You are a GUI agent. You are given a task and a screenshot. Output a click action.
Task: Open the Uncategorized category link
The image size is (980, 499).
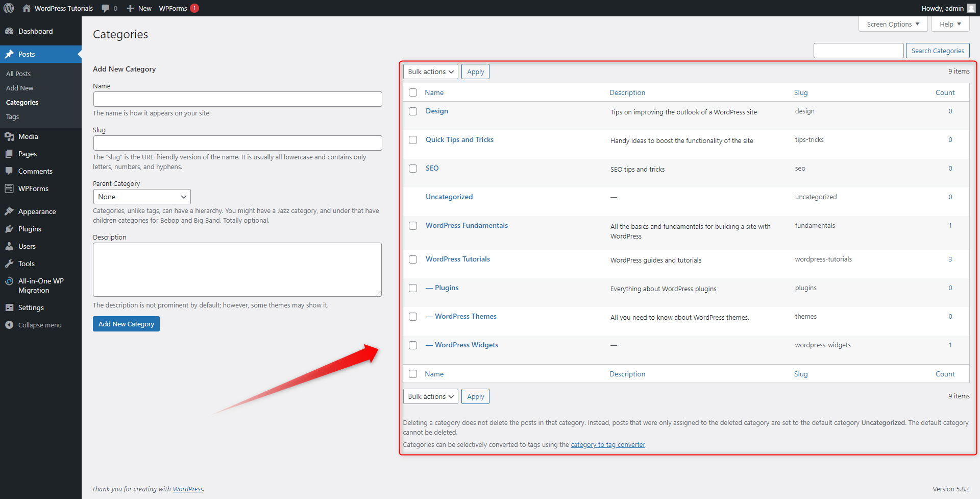pyautogui.click(x=449, y=197)
